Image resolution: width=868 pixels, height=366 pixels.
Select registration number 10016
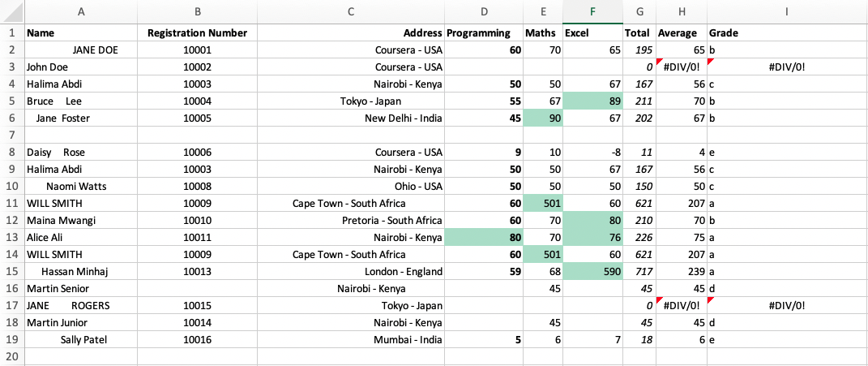coord(197,340)
